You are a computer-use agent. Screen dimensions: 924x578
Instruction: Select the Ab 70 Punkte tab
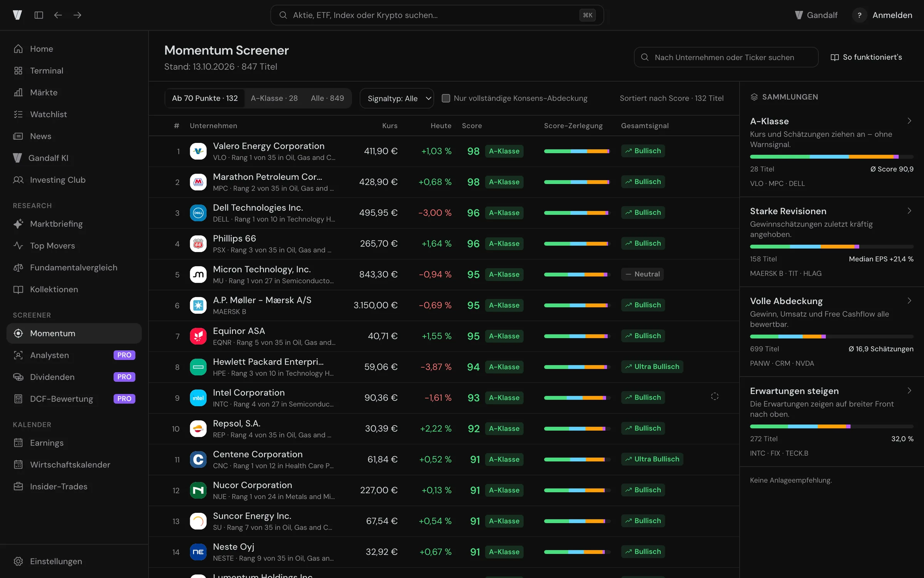[x=205, y=98]
